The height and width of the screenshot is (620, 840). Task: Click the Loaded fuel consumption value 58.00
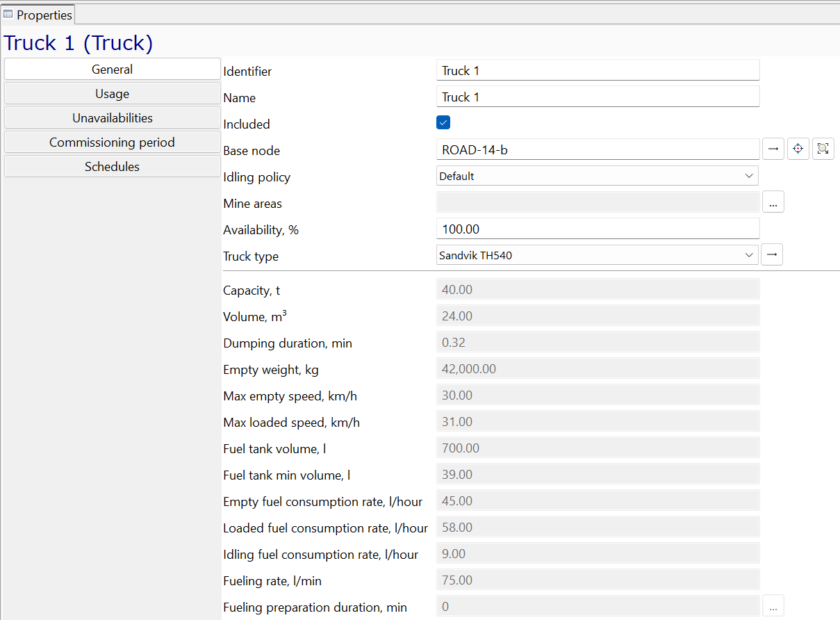(598, 527)
